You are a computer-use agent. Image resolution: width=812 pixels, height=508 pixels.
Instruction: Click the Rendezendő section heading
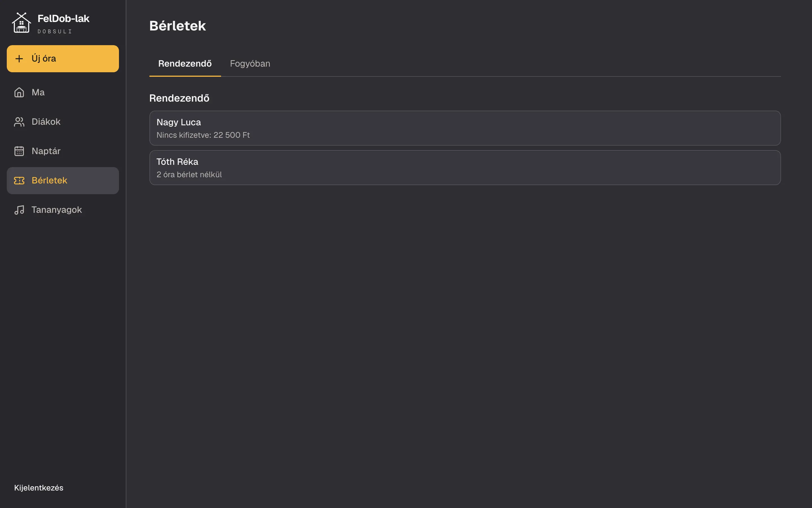pos(179,98)
